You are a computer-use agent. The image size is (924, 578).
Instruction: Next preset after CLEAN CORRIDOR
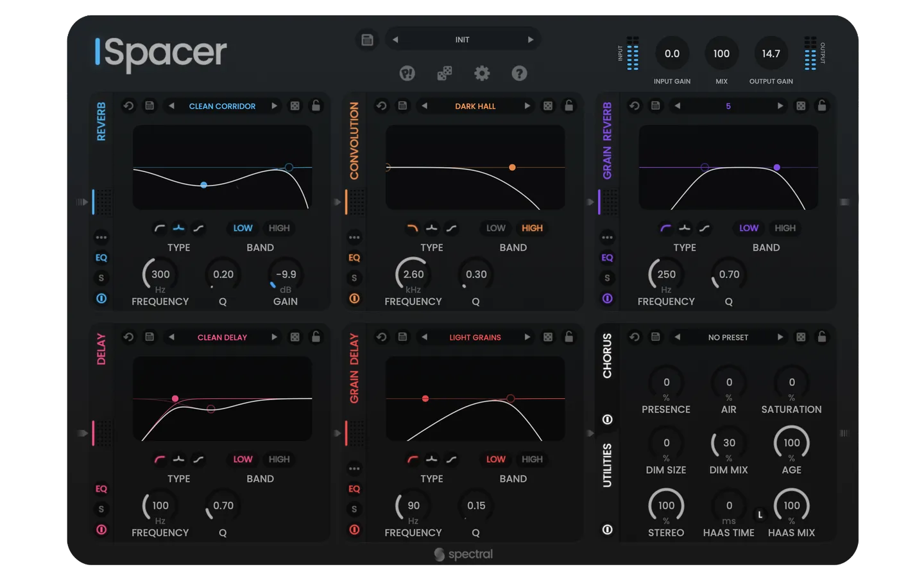coord(274,106)
